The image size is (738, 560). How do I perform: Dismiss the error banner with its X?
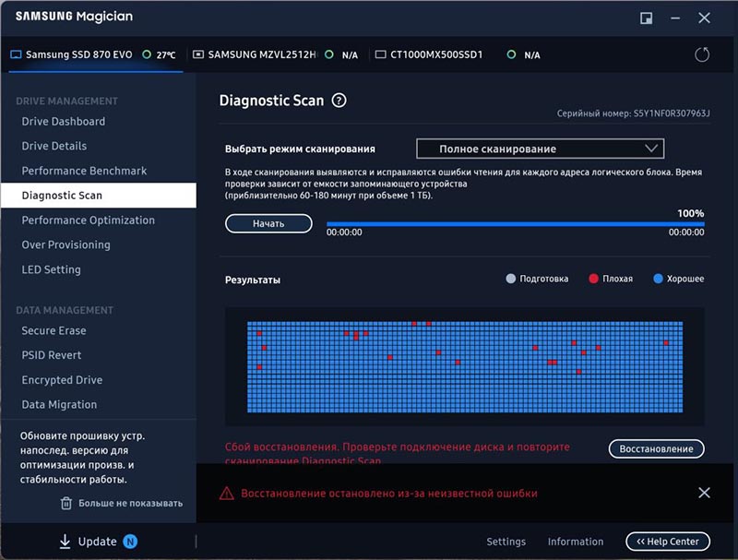704,493
